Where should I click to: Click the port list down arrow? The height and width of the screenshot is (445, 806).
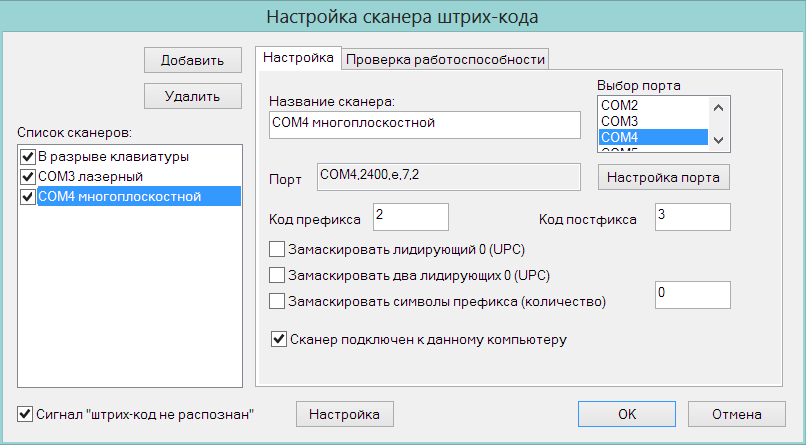point(719,140)
